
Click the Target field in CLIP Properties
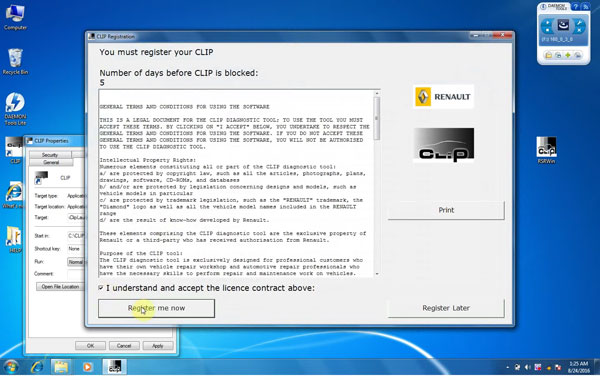coord(77,217)
